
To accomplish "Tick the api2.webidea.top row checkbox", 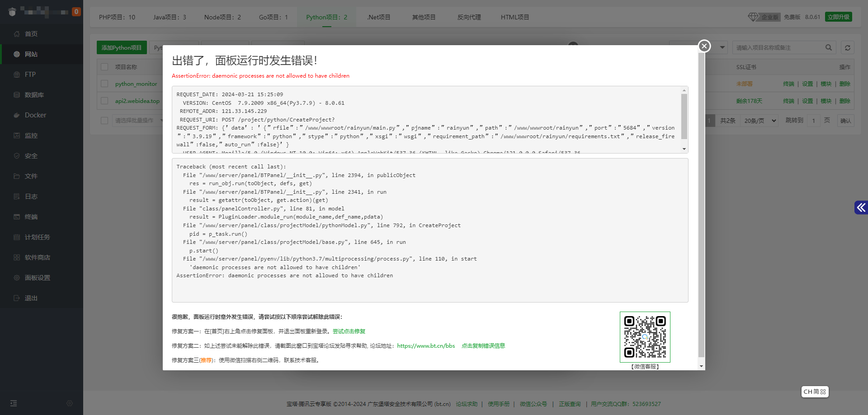I will [104, 101].
